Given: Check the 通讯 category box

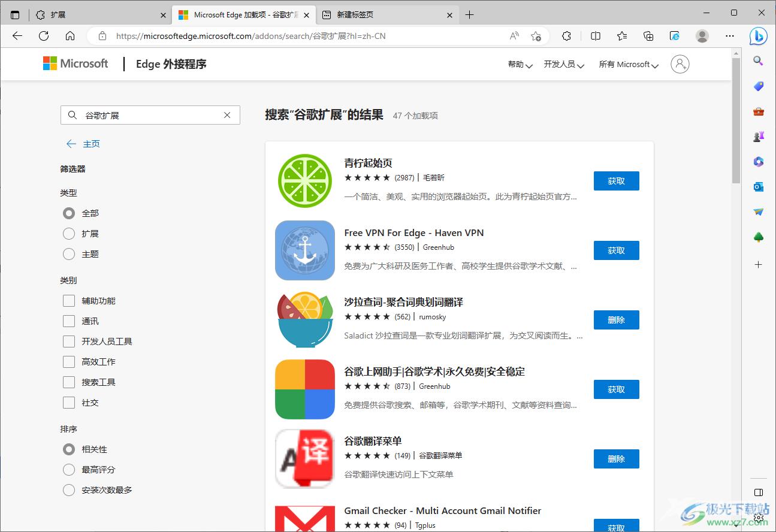Looking at the screenshot, I should pos(69,321).
